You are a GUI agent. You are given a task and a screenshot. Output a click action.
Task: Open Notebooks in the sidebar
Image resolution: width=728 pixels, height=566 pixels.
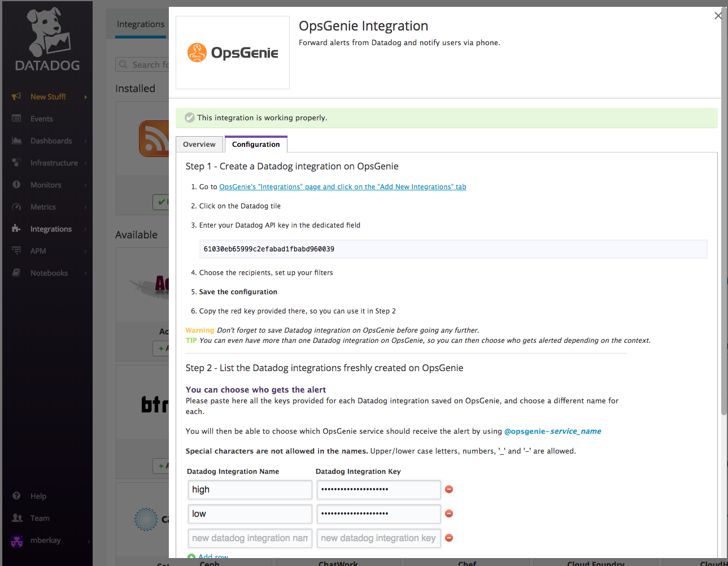pos(49,273)
